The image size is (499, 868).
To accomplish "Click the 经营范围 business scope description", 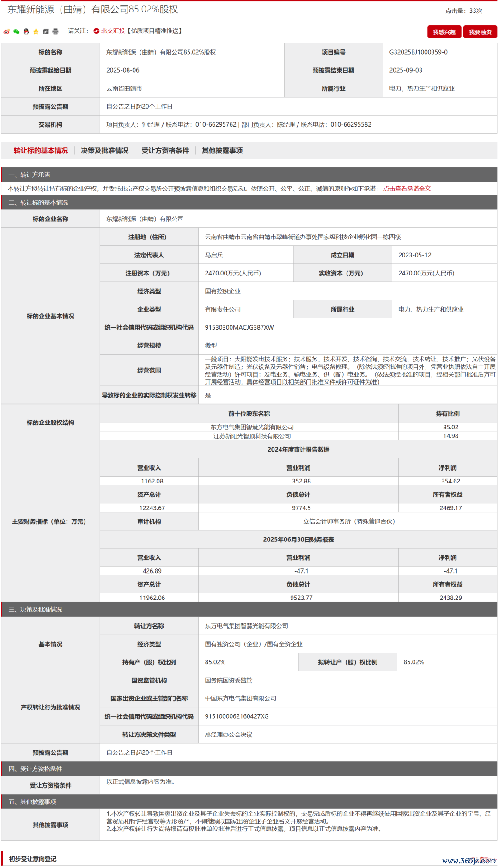I will point(350,371).
